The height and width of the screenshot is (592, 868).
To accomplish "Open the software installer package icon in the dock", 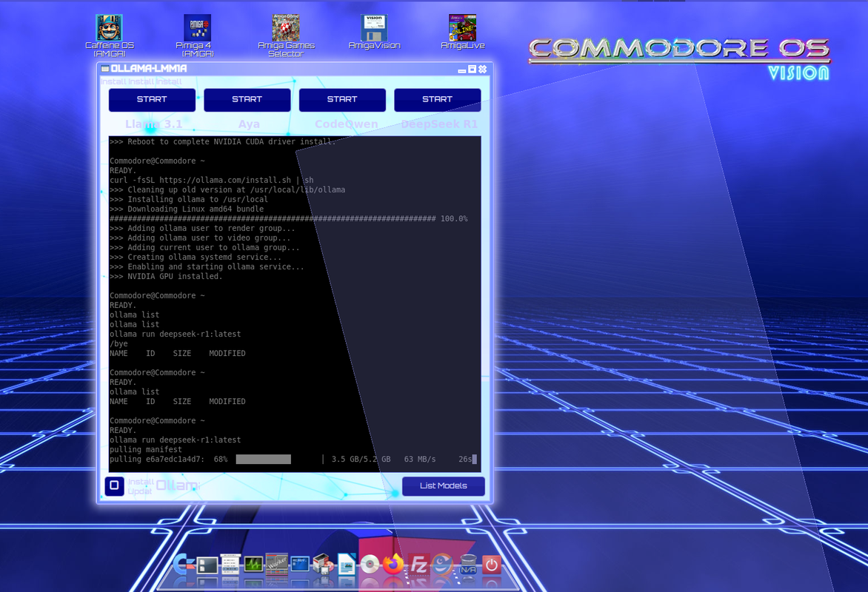I will 324,565.
